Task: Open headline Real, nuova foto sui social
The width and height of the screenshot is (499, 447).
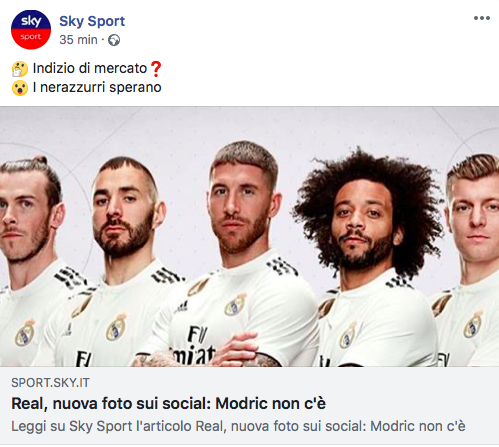Action: pos(168,404)
